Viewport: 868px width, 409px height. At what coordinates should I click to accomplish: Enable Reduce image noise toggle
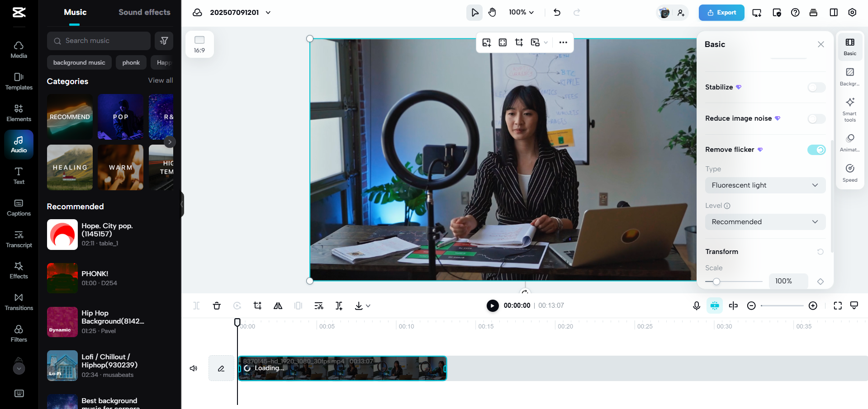pyautogui.click(x=816, y=118)
